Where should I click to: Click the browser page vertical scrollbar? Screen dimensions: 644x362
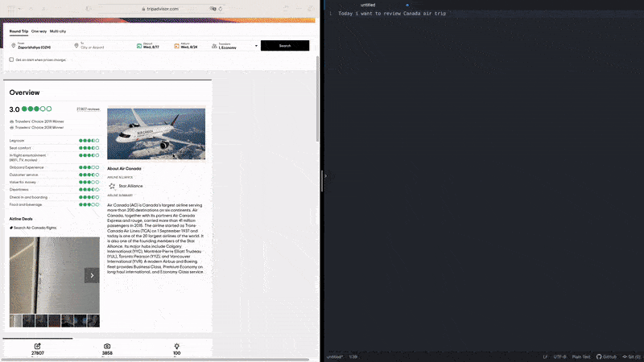pyautogui.click(x=317, y=98)
